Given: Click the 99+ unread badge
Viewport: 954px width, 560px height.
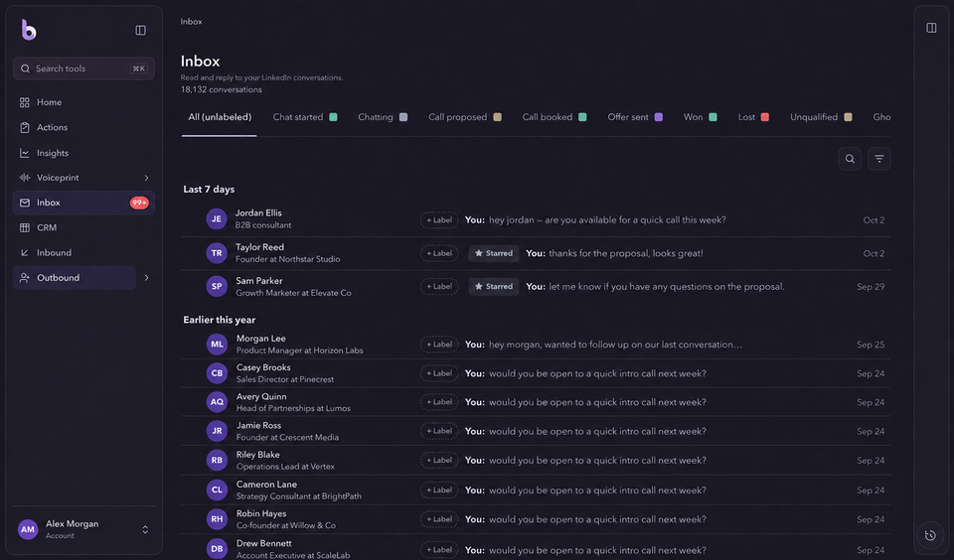Looking at the screenshot, I should coord(139,203).
